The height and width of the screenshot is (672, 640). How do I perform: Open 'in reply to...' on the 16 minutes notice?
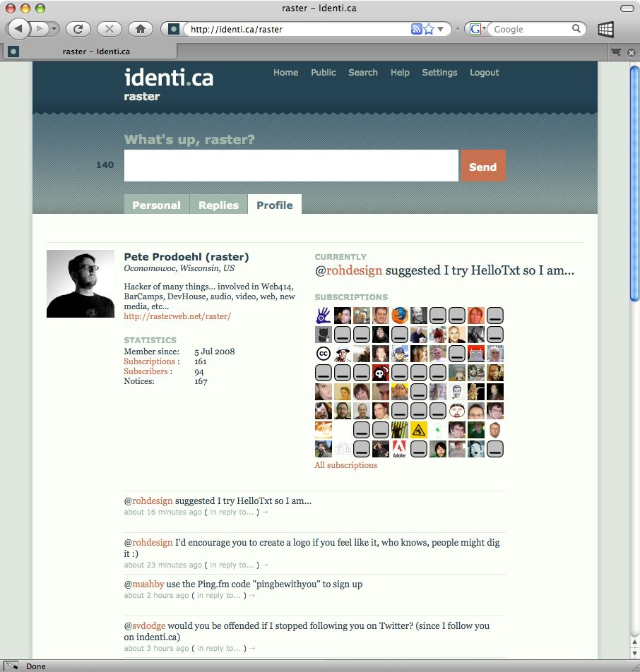[232, 512]
